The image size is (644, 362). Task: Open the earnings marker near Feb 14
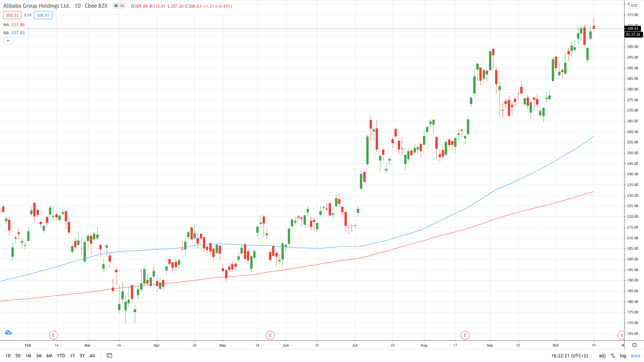(x=53, y=335)
